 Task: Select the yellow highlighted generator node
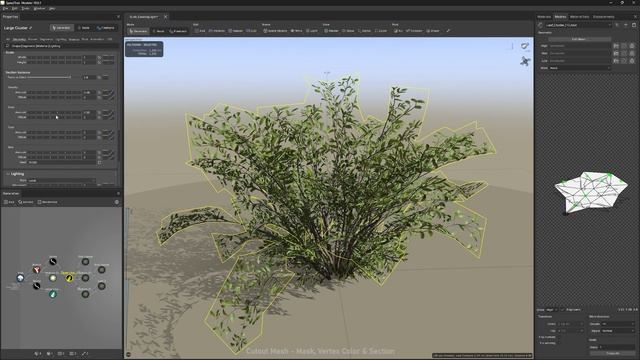69,278
